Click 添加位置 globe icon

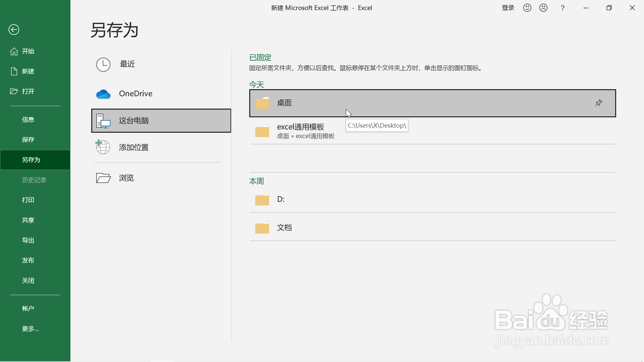103,147
